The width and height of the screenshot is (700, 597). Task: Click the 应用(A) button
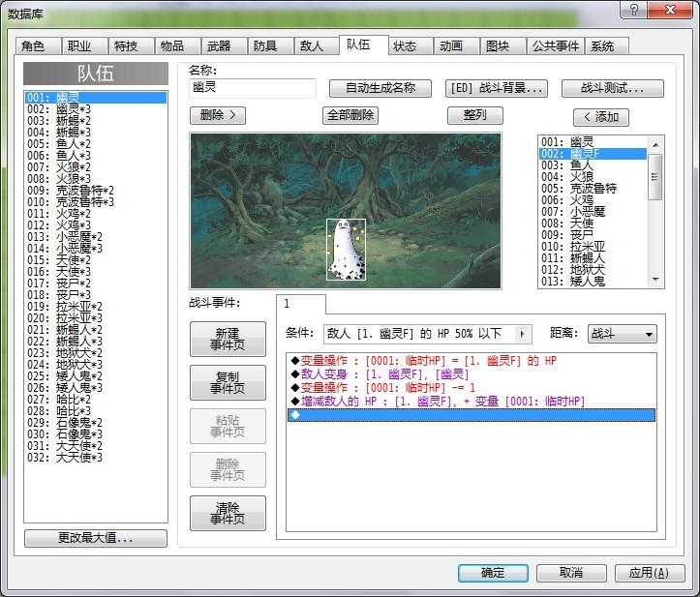coord(650,573)
